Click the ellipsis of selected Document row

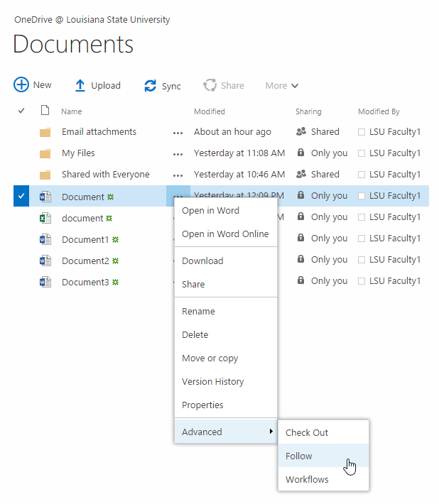click(178, 195)
